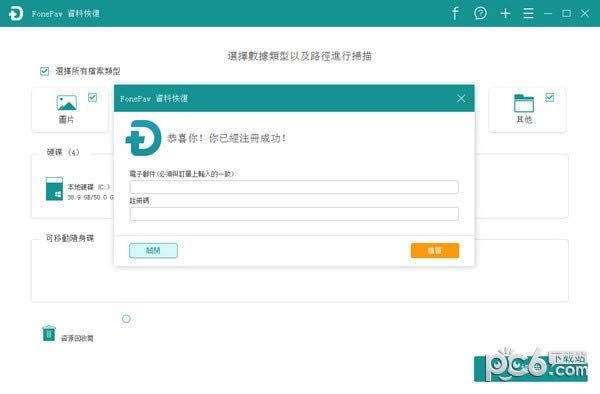Click the FonePaw logo in title bar
Viewport: 600px width, 394px height.
[16, 13]
